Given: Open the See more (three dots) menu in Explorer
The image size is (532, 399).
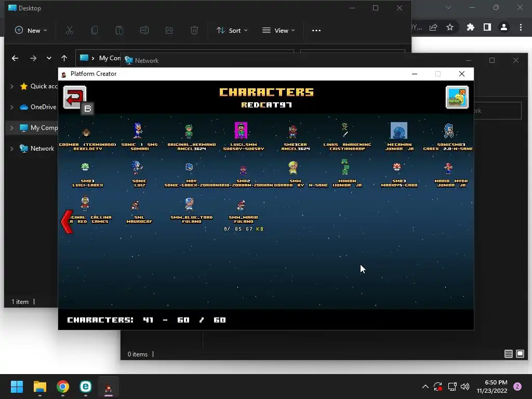Looking at the screenshot, I should pos(316,30).
